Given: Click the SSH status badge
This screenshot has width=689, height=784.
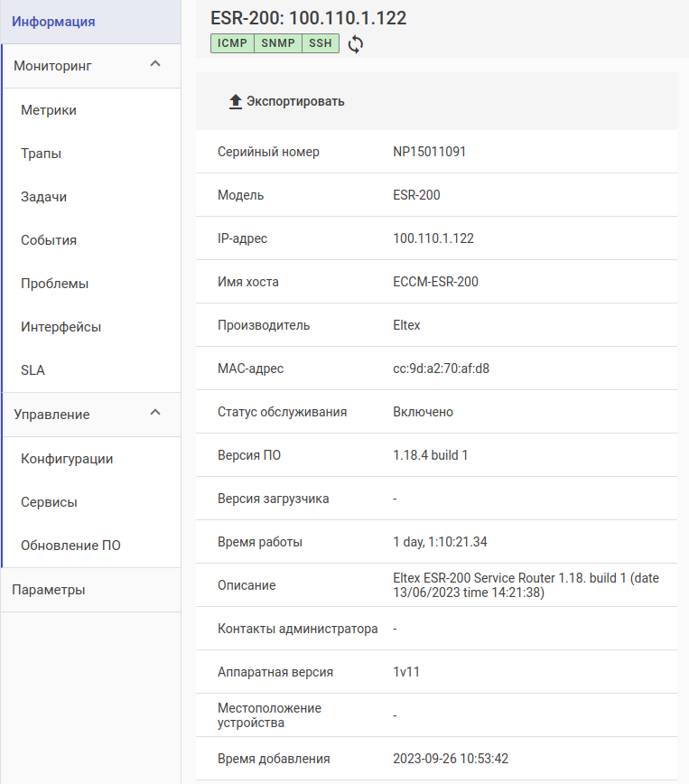Looking at the screenshot, I should tap(321, 43).
